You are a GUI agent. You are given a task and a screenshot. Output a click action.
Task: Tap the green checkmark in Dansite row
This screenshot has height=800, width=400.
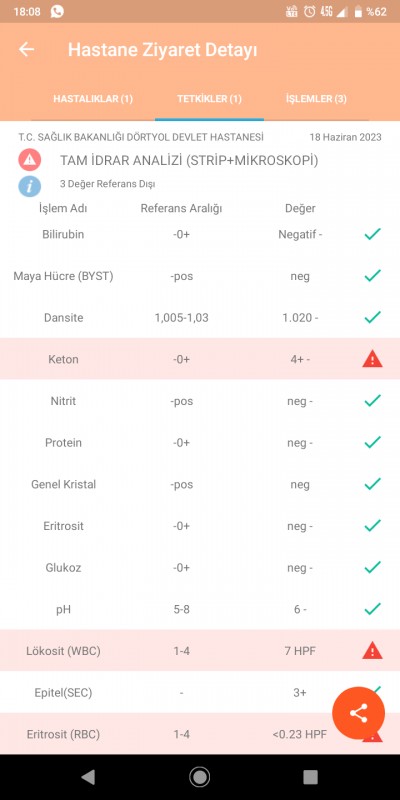click(372, 317)
